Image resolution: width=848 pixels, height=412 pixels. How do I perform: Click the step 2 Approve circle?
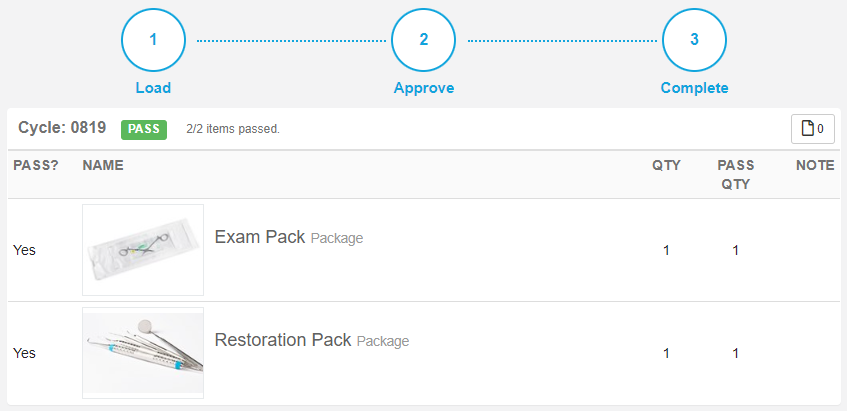click(x=423, y=40)
